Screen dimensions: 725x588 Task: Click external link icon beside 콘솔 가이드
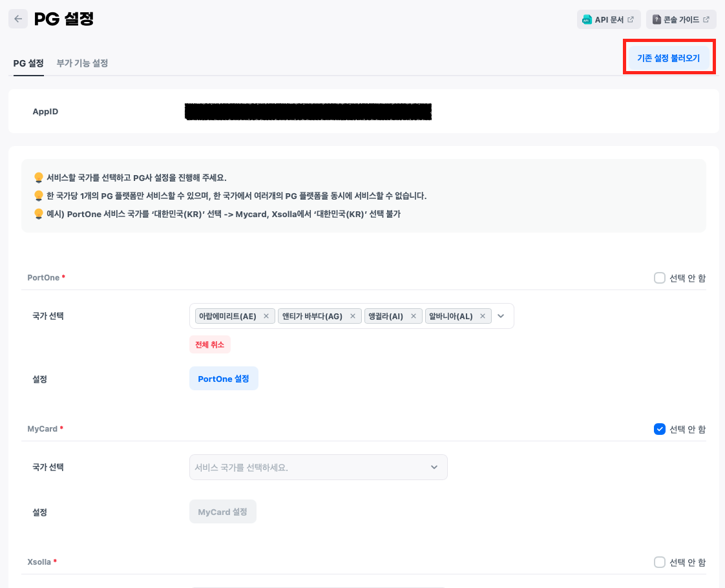[x=706, y=19]
